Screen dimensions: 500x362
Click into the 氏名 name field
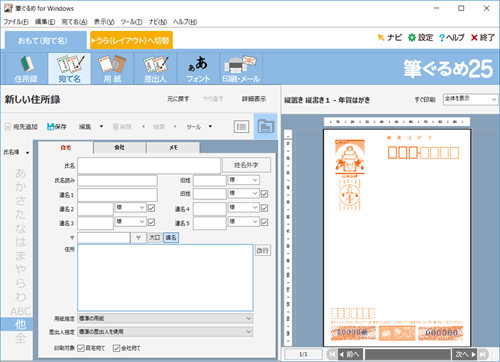click(149, 165)
